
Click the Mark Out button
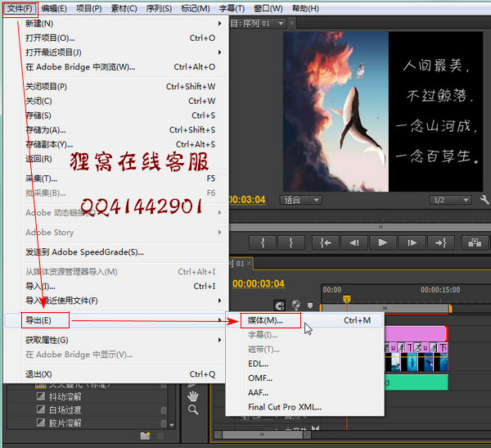[x=291, y=242]
